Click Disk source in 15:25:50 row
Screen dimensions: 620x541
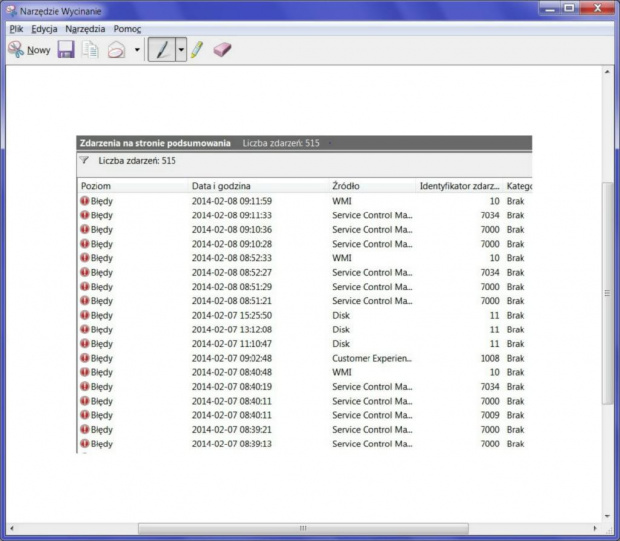click(x=341, y=315)
